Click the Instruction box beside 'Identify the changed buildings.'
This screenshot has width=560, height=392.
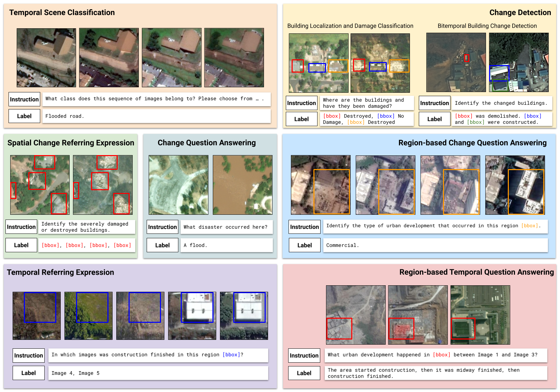pyautogui.click(x=434, y=103)
